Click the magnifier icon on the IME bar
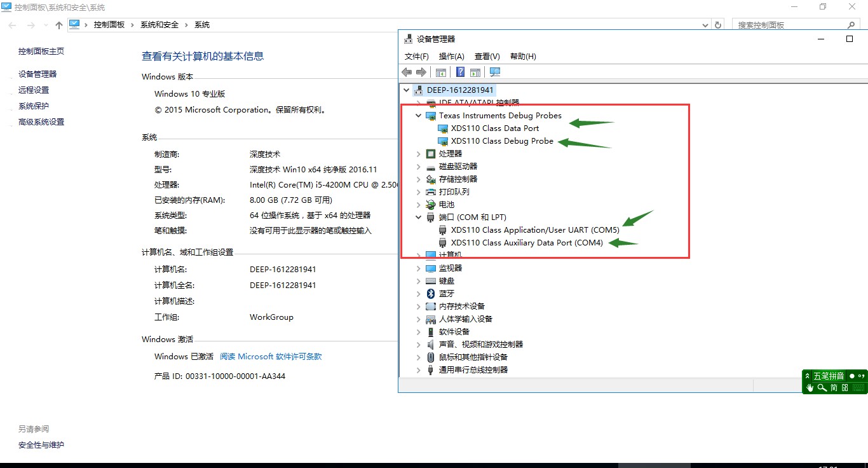This screenshot has height=468, width=868. coord(822,387)
